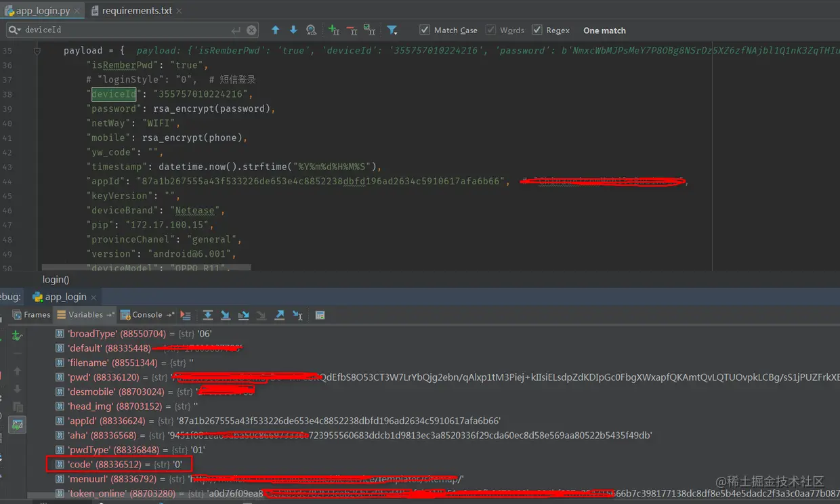
Task: Click Step Into My Code icon
Action: (243, 315)
